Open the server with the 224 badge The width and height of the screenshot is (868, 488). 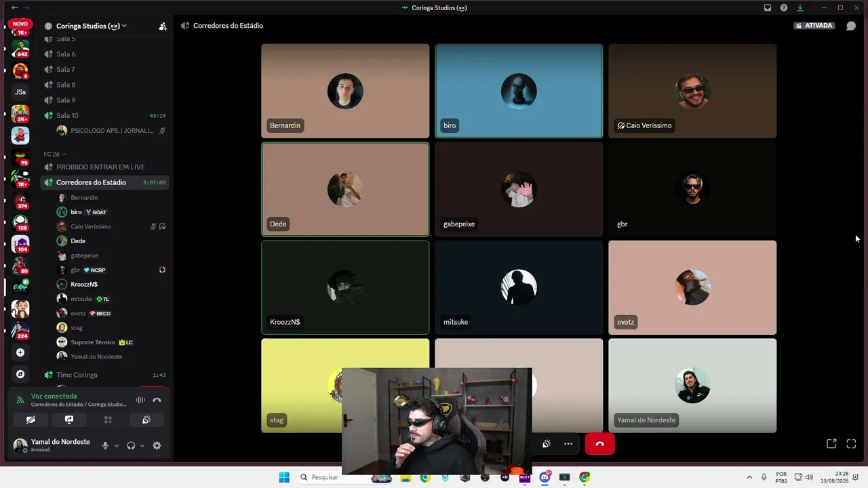tap(20, 331)
